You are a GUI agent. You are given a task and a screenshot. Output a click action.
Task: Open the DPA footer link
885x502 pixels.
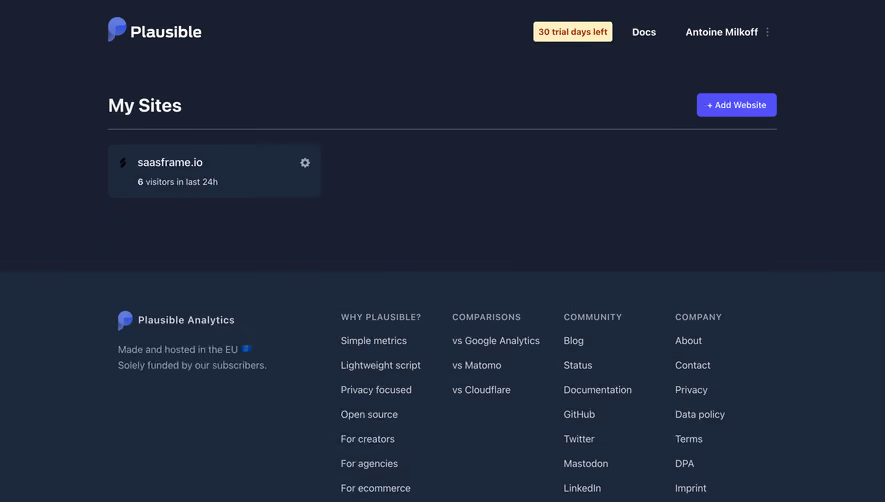(x=684, y=464)
